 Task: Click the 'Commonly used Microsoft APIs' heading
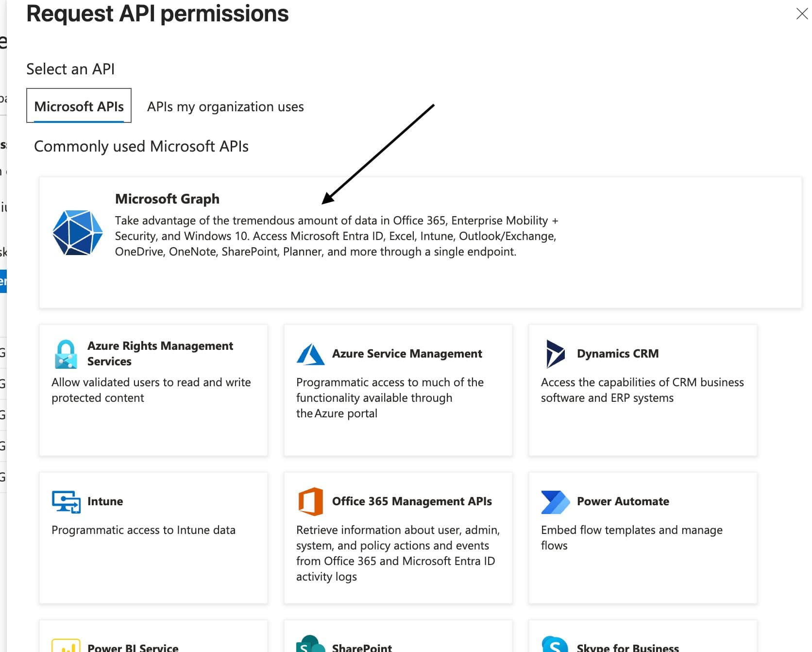pyautogui.click(x=141, y=146)
